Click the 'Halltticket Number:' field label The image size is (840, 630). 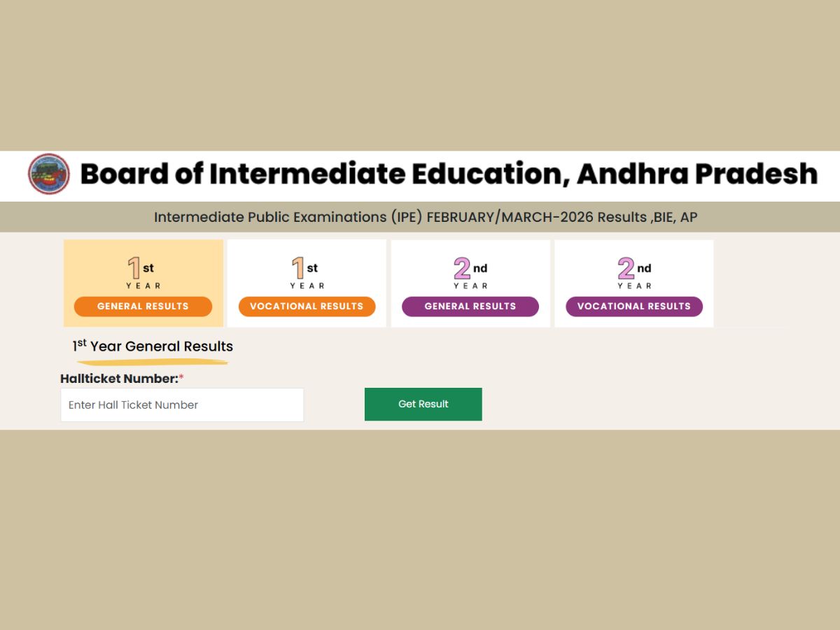(119, 378)
